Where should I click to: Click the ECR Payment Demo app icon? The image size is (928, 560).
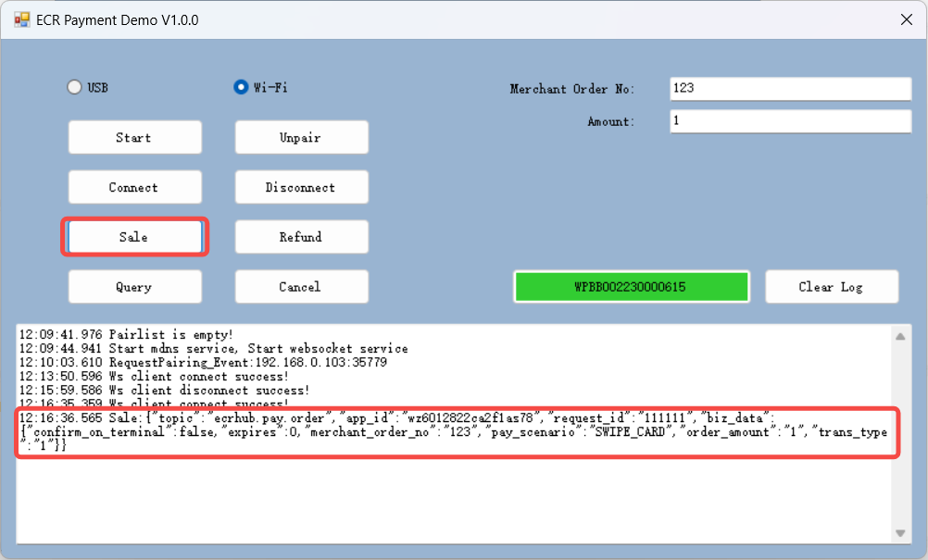[x=22, y=19]
